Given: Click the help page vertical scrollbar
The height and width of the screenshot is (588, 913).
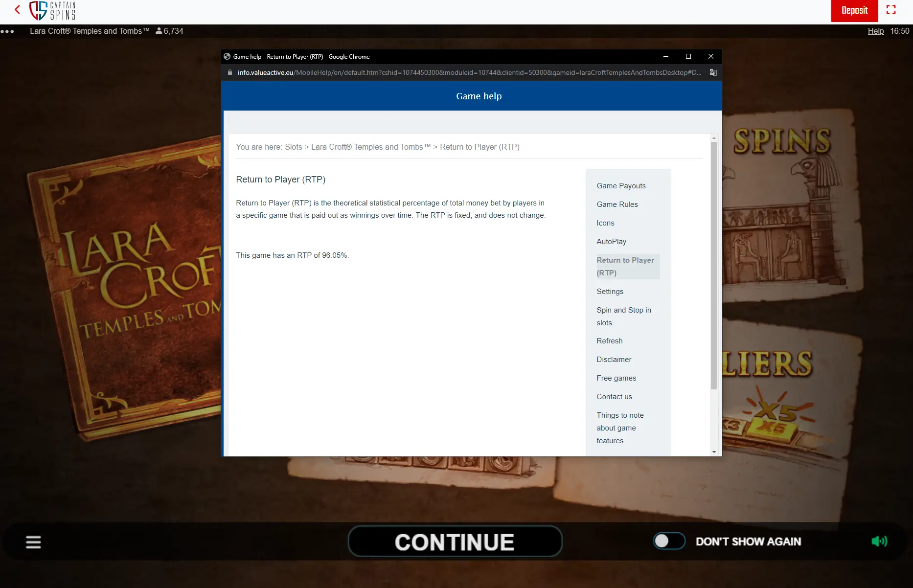Looking at the screenshot, I should tap(714, 266).
